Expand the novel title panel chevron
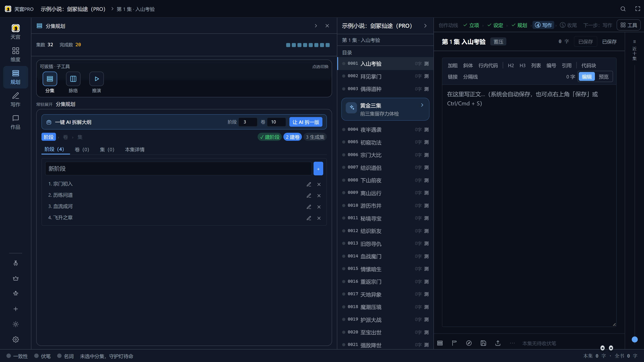 click(x=425, y=26)
